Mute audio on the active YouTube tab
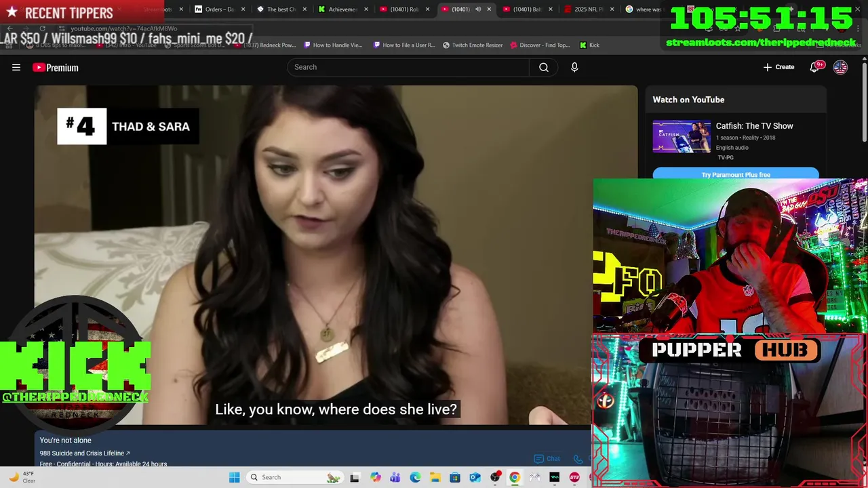Viewport: 868px width, 488px height. [478, 9]
